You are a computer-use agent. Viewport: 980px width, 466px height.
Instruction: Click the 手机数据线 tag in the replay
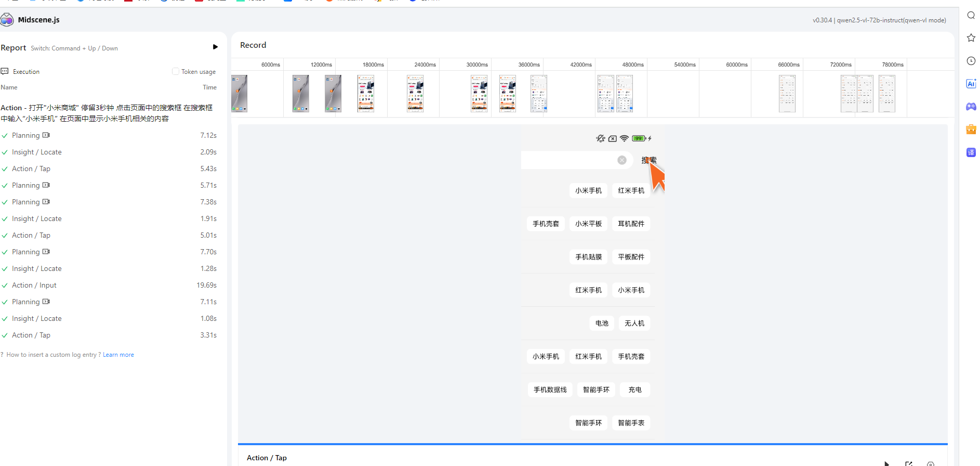tap(550, 390)
